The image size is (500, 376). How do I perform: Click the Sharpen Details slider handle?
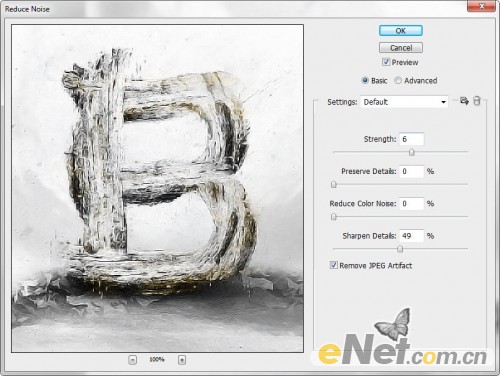tap(400, 249)
